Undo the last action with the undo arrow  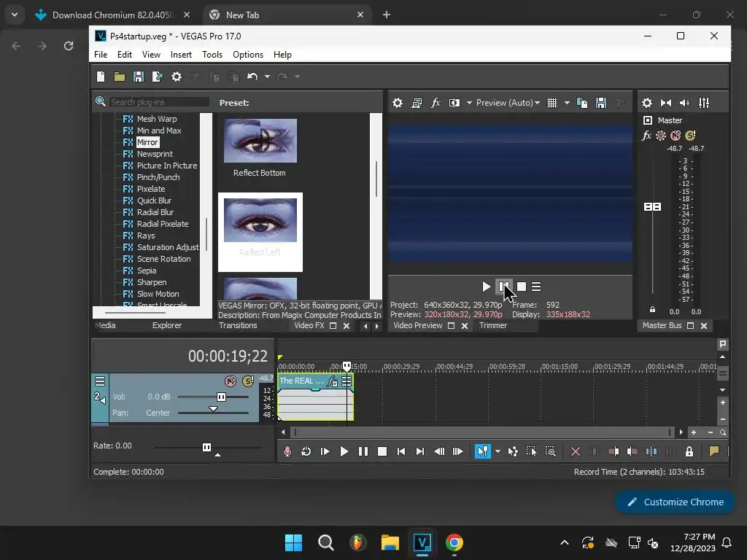pyautogui.click(x=252, y=77)
